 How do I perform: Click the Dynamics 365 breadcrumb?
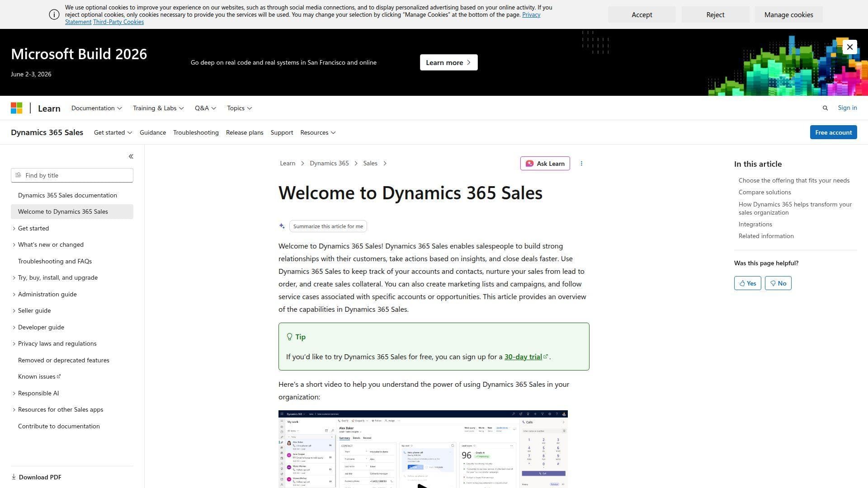[x=329, y=163]
